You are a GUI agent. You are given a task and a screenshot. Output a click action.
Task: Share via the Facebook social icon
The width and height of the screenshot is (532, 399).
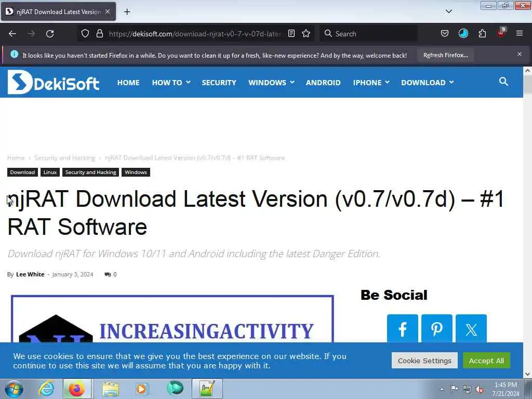pyautogui.click(x=403, y=329)
